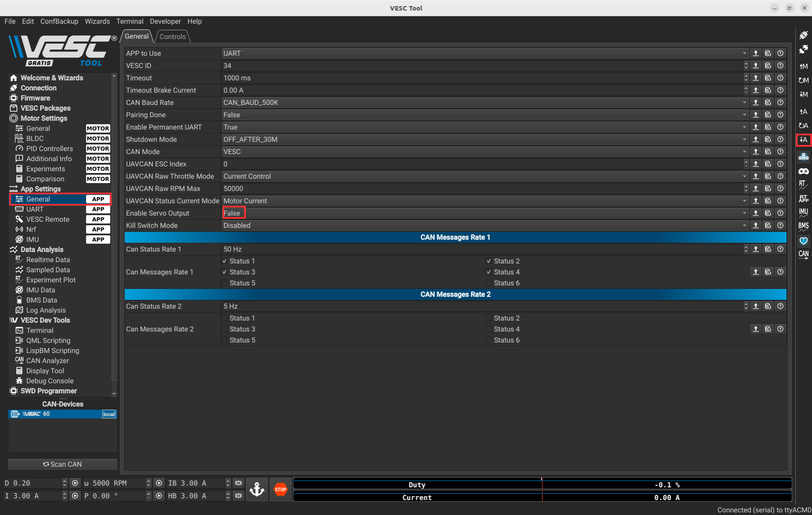The height and width of the screenshot is (515, 812).
Task: Increase Timeout value with stepper up arrow
Action: [x=746, y=76]
